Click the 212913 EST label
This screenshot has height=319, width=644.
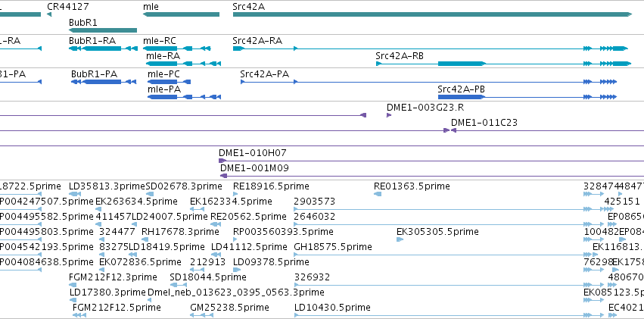[208, 262]
